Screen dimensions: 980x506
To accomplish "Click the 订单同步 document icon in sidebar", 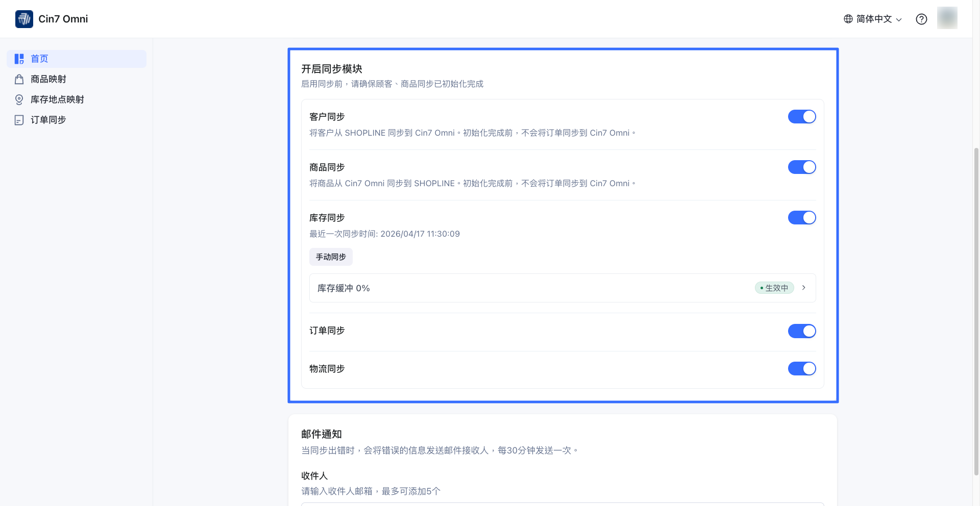I will point(19,120).
